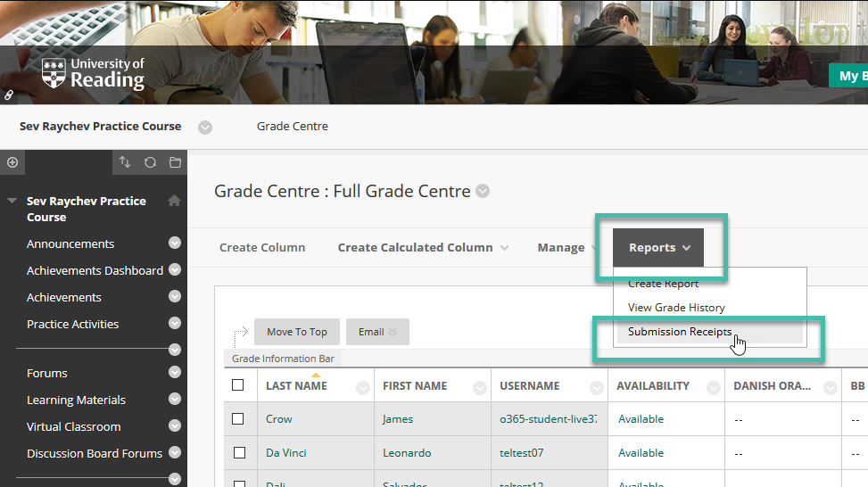
Task: Click the Move To Top button
Action: 297,332
